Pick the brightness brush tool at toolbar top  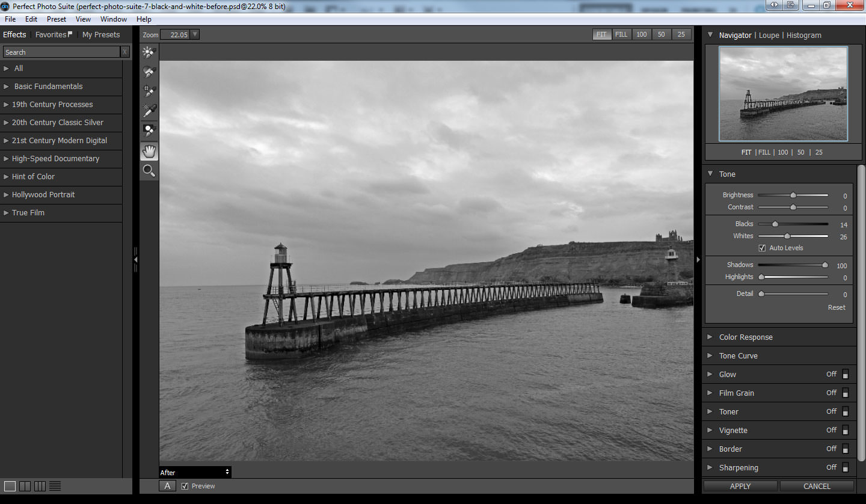point(149,53)
